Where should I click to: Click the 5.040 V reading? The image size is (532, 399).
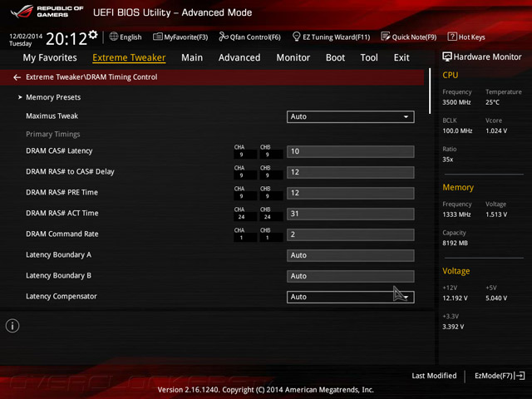click(x=496, y=298)
